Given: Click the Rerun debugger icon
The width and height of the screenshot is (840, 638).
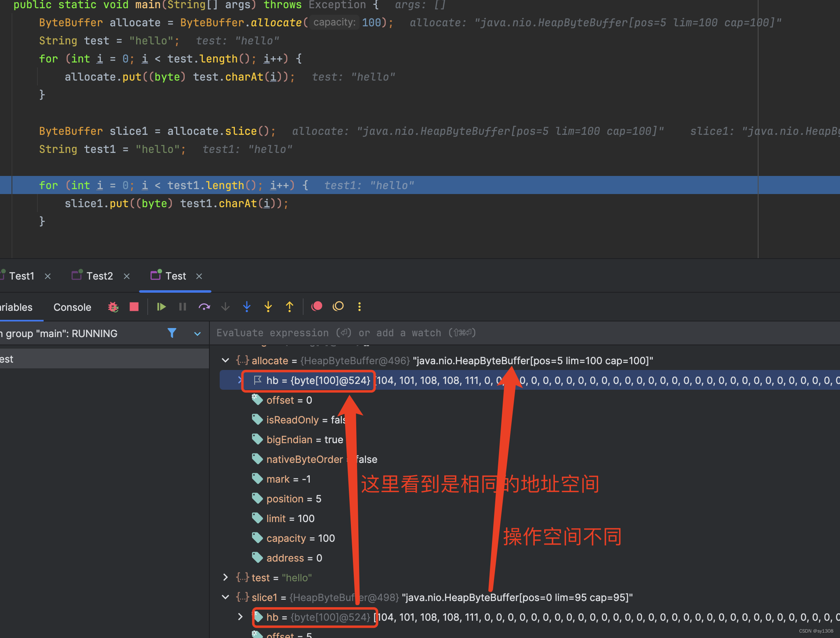Looking at the screenshot, I should click(x=113, y=307).
